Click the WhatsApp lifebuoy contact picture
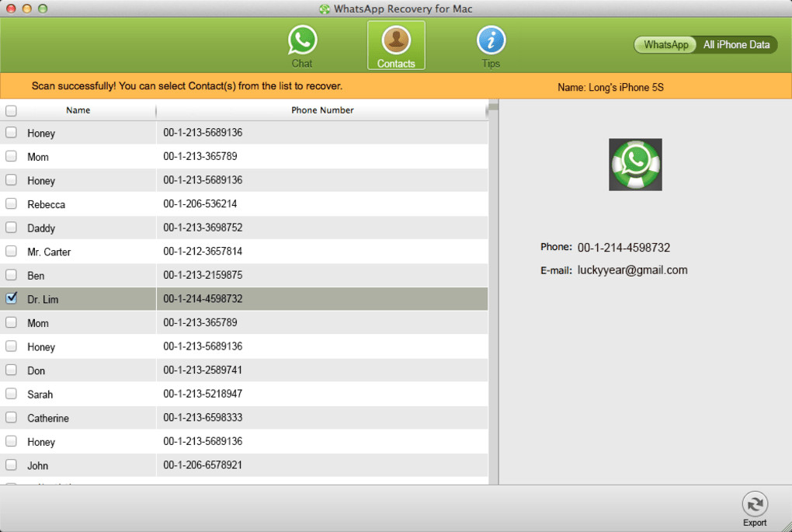The width and height of the screenshot is (792, 532). (x=635, y=165)
